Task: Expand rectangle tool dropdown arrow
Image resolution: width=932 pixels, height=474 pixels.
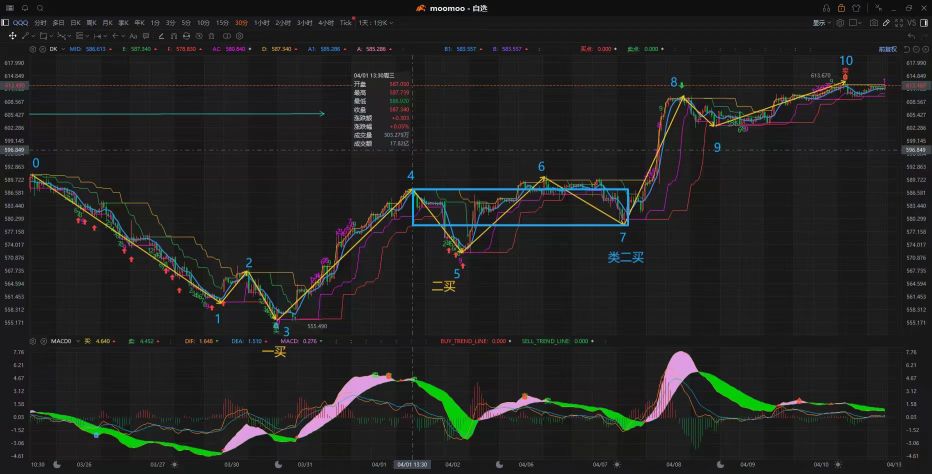Action: tap(52, 36)
